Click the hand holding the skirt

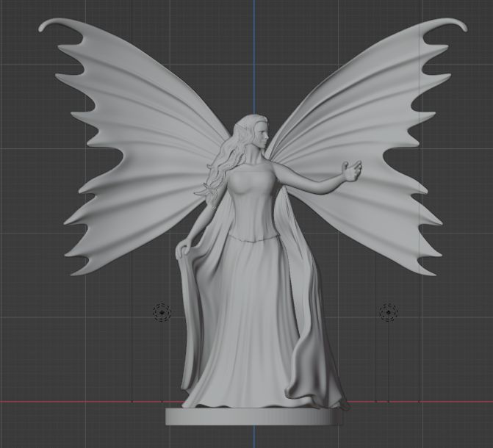[181, 250]
